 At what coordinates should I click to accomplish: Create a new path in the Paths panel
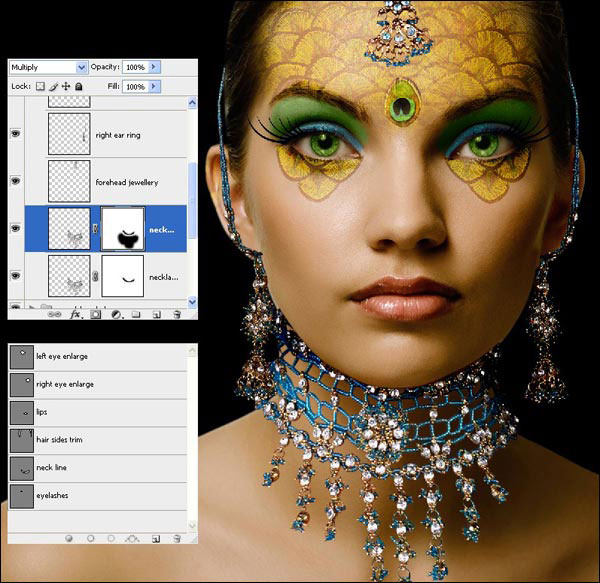pyautogui.click(x=156, y=537)
